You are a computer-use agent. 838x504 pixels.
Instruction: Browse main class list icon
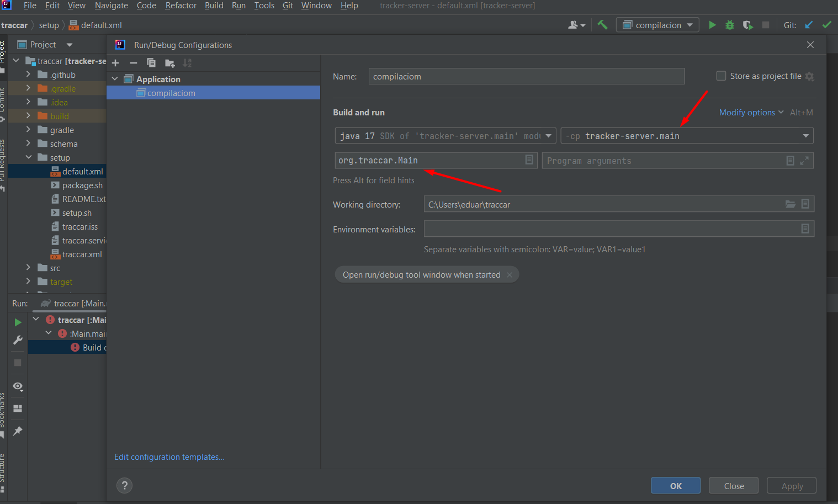click(529, 160)
